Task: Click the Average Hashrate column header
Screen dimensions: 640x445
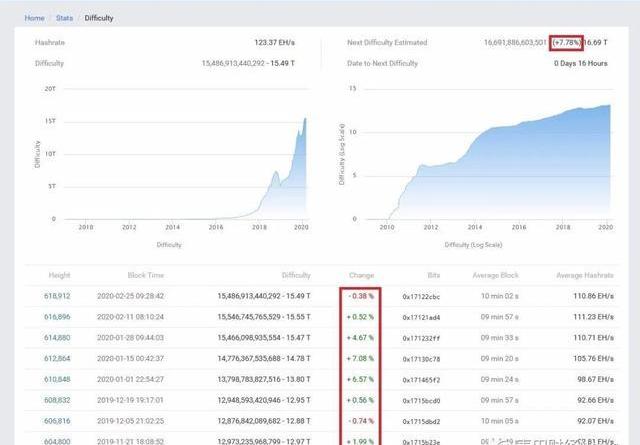Action: click(x=586, y=274)
